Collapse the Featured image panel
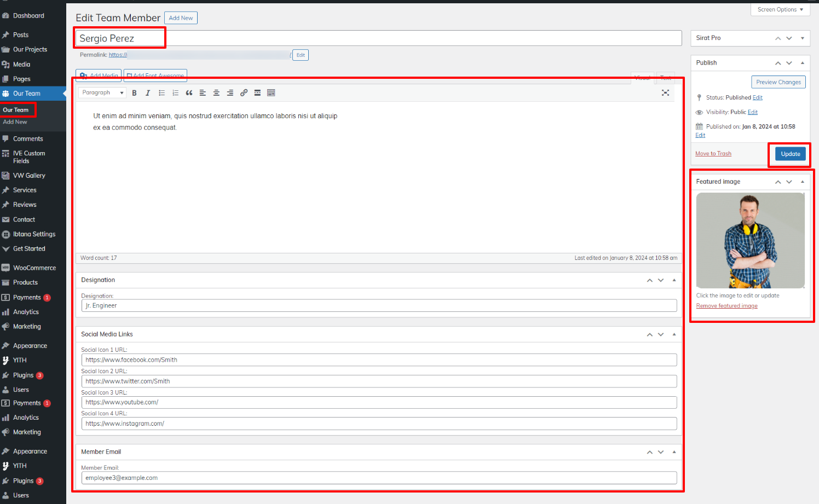The width and height of the screenshot is (819, 504). [x=803, y=182]
